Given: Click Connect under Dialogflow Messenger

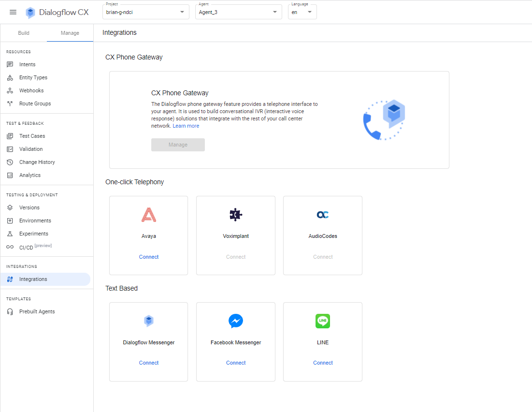Looking at the screenshot, I should (149, 363).
